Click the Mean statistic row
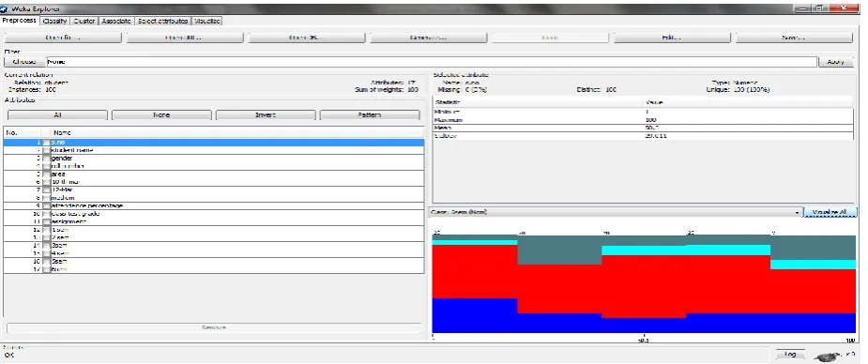The width and height of the screenshot is (868, 364). 643,128
